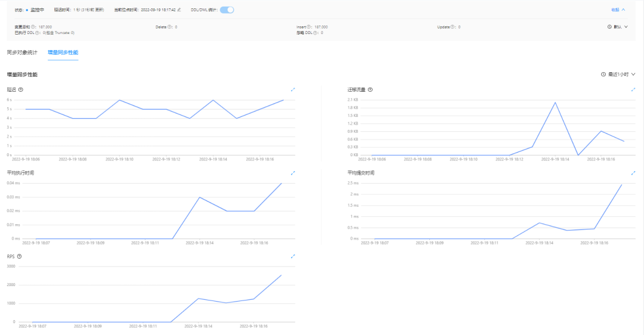Click the help icon beside 延迟 chart title
Viewport: 644px width, 335px height.
(20, 89)
